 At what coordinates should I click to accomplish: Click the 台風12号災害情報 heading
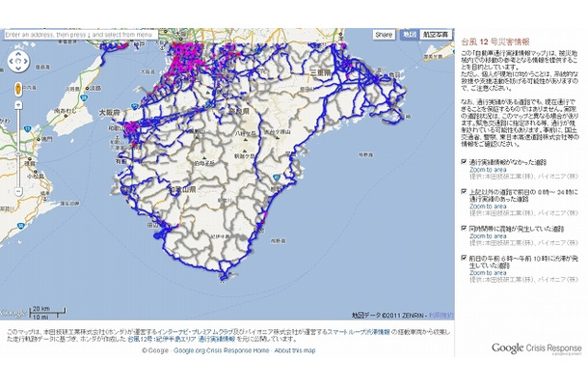click(x=495, y=42)
